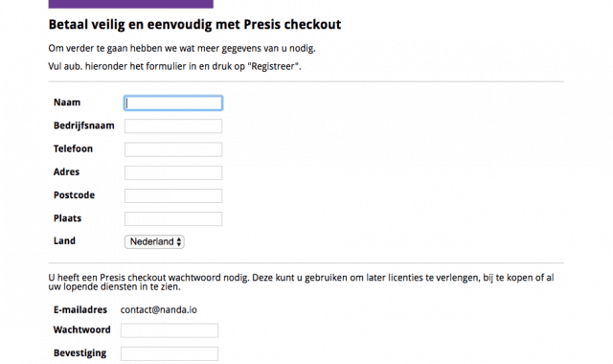Click the Telefoon label
The image size is (613, 364).
[x=73, y=148]
